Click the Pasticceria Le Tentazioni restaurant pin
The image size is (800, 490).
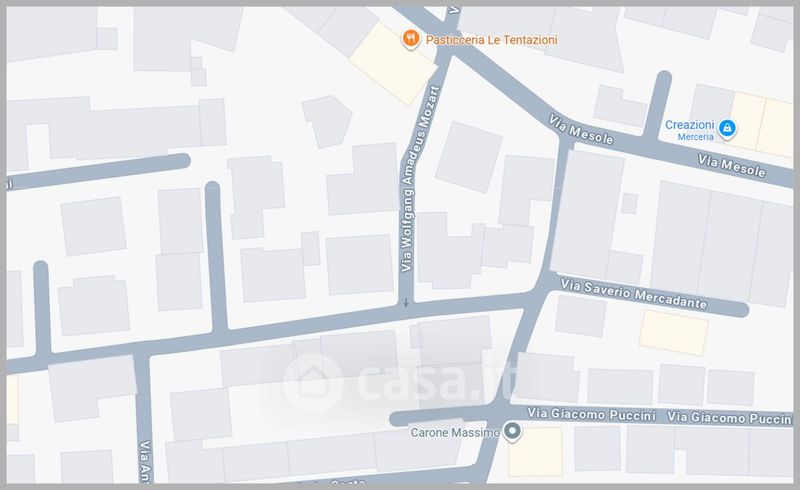(410, 38)
